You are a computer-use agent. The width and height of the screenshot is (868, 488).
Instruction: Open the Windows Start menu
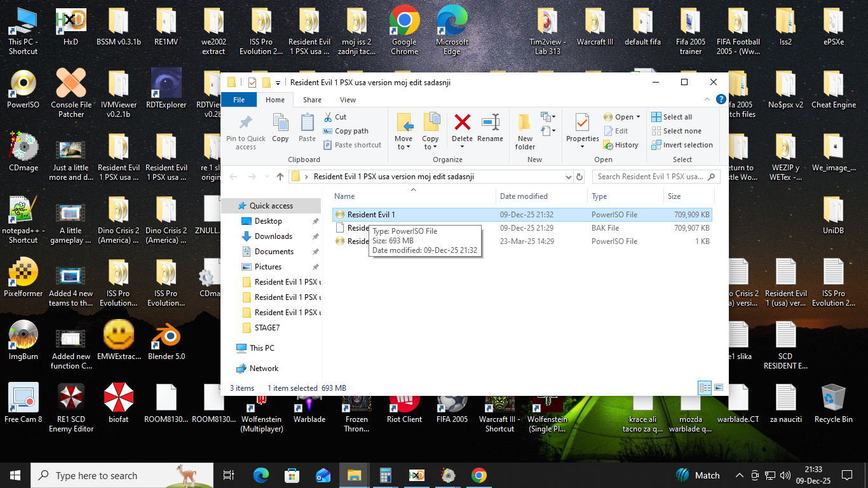(x=15, y=475)
